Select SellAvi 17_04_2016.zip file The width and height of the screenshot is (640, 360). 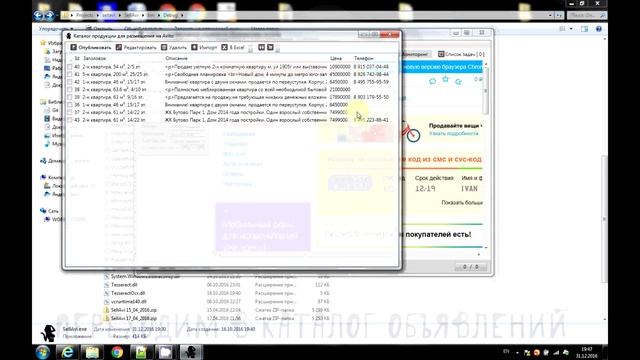pos(133,318)
